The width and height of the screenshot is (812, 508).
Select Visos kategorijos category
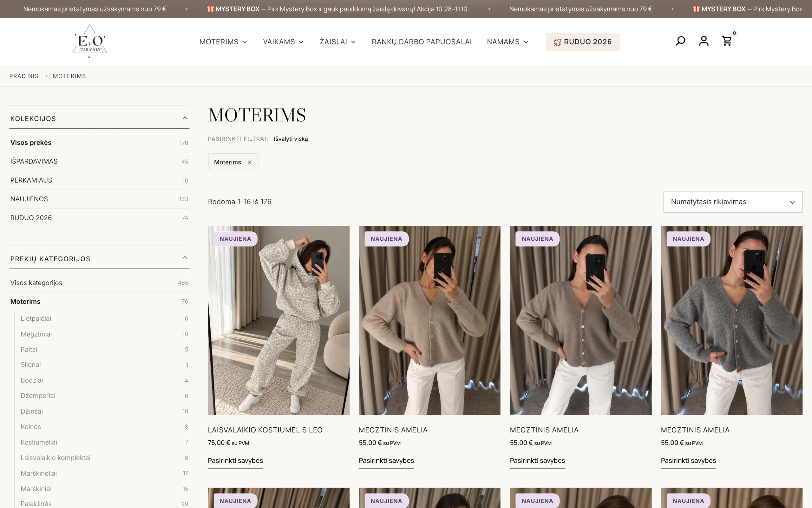99,283
